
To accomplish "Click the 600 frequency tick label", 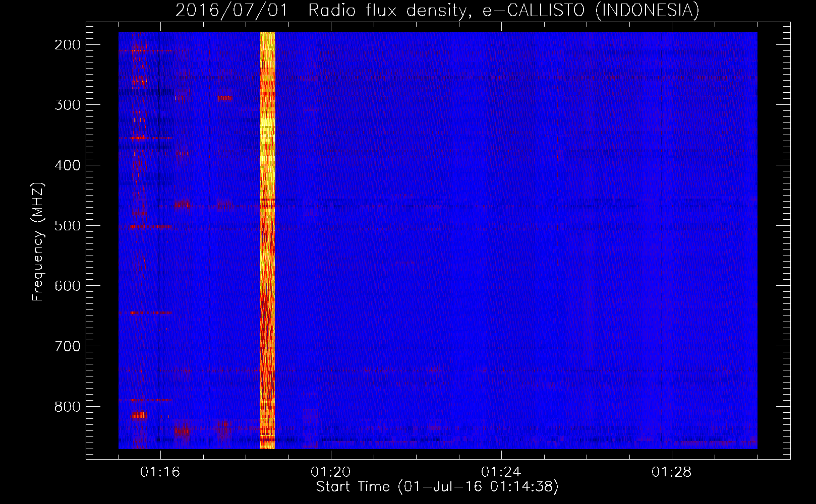I will coord(67,286).
